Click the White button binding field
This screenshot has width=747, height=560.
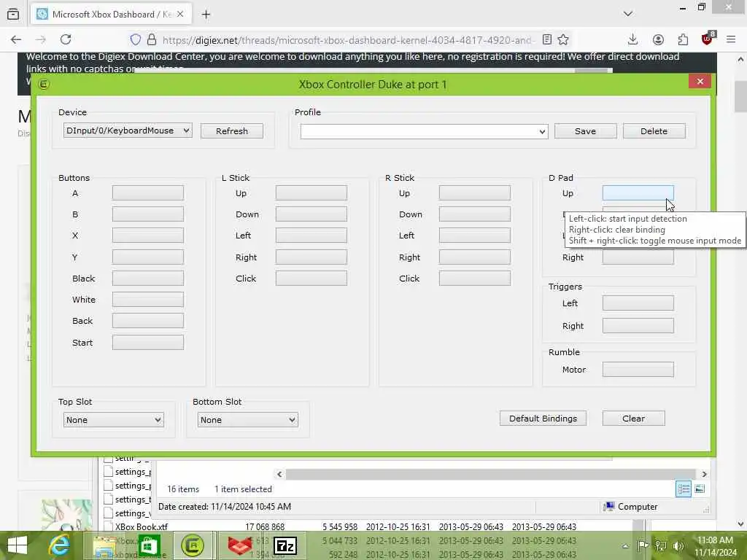point(147,299)
